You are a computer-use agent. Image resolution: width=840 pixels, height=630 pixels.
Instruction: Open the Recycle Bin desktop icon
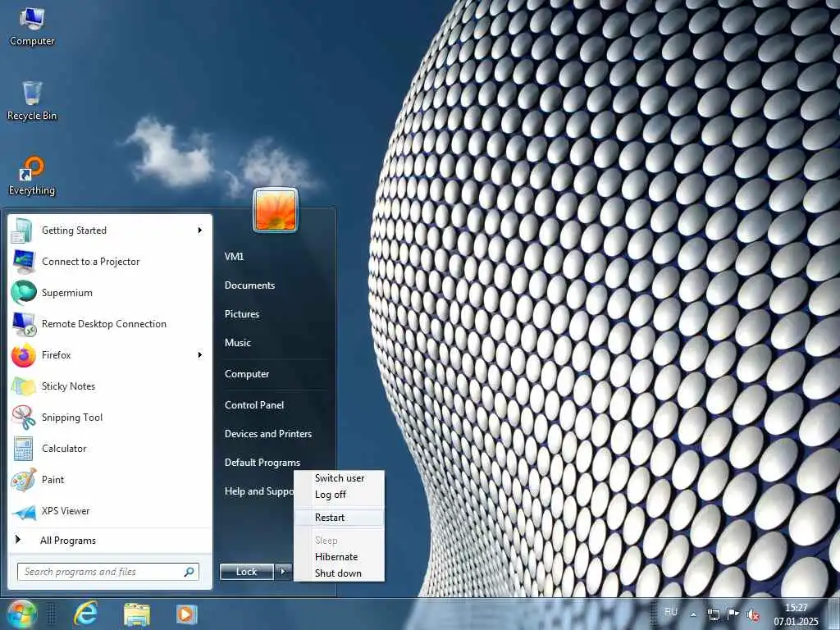coord(32,101)
